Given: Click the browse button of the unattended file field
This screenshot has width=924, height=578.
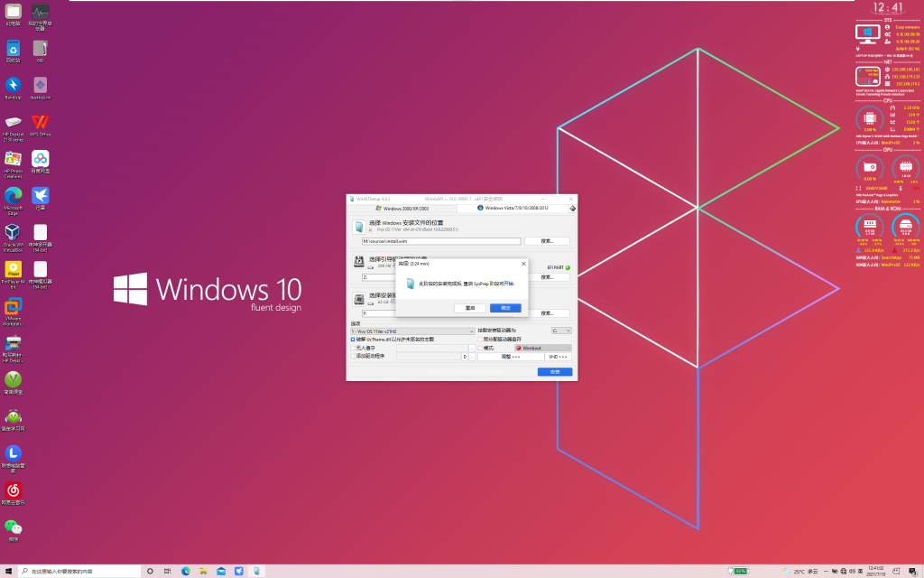Looking at the screenshot, I should click(472, 348).
